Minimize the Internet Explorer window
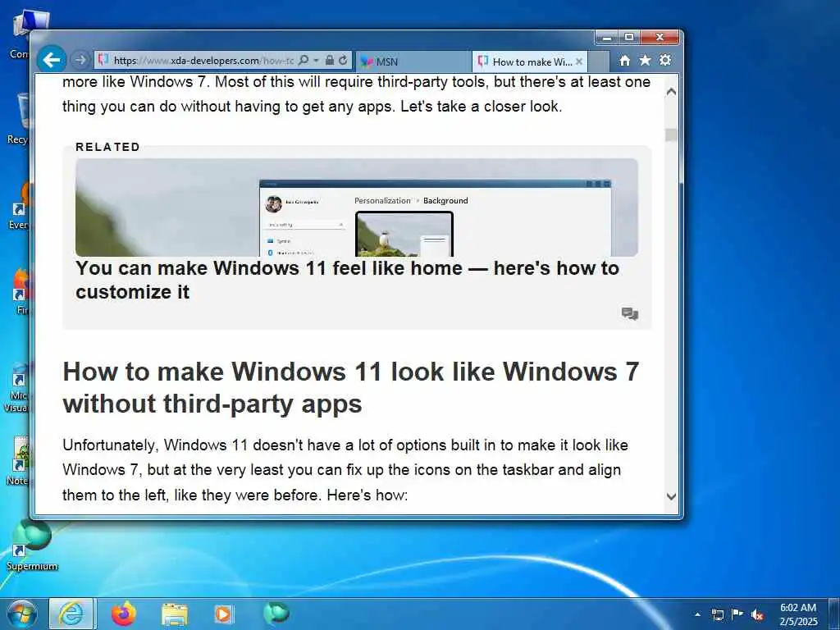 click(x=606, y=38)
